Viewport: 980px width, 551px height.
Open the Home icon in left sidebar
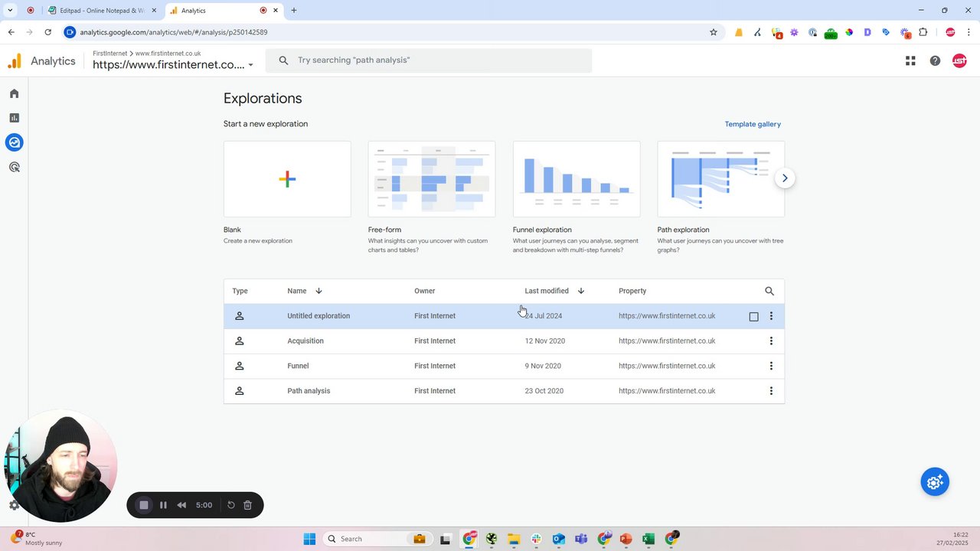pyautogui.click(x=14, y=93)
